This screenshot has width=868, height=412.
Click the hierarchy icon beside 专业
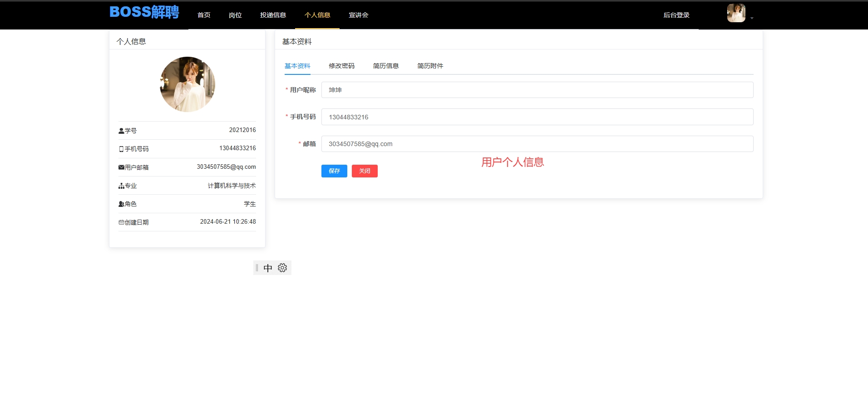pyautogui.click(x=121, y=186)
